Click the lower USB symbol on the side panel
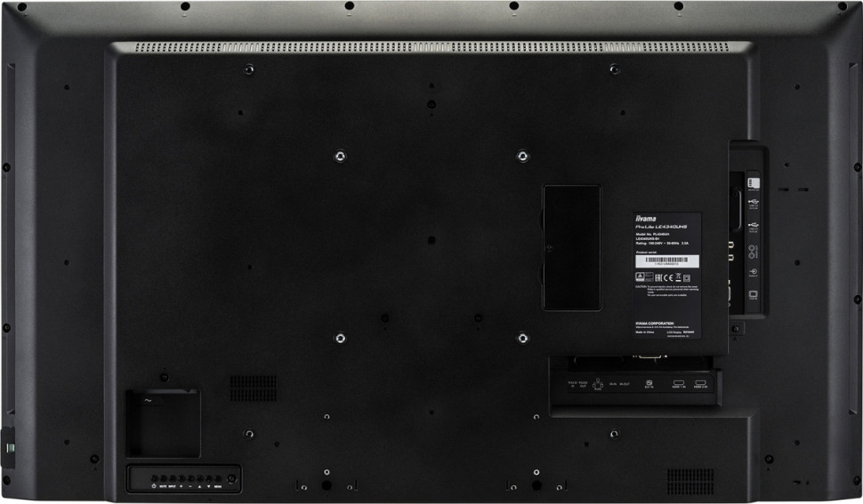The image size is (863, 504). click(754, 224)
